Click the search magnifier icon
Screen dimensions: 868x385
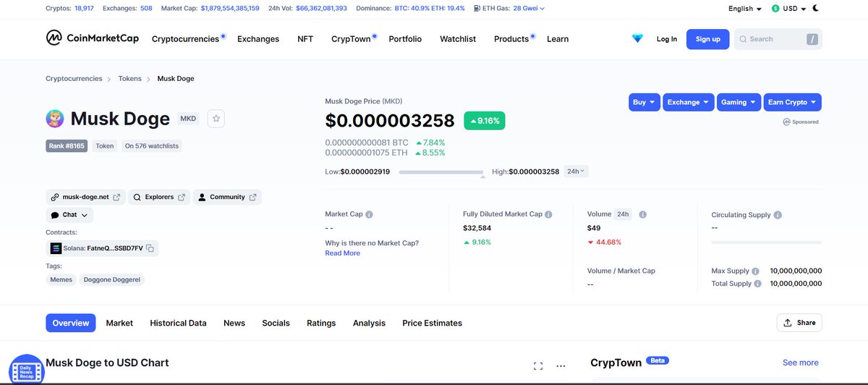click(x=743, y=39)
